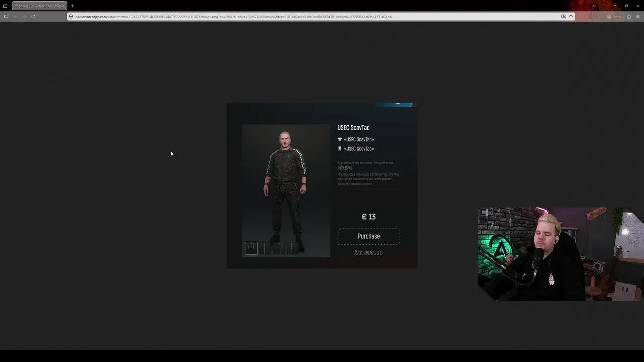644x362 pixels.
Task: Click the additional fees disclaimer text
Action: [368, 179]
